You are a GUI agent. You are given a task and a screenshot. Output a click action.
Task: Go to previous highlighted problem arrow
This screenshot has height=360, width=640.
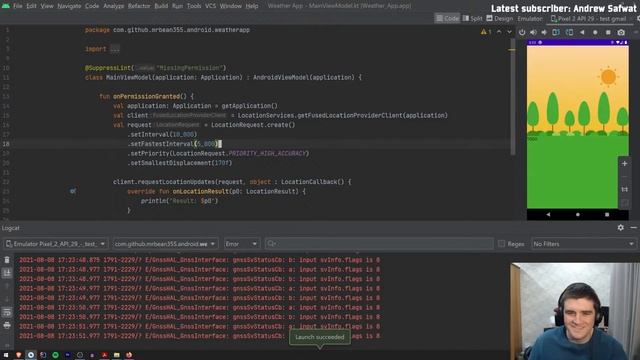pos(499,32)
